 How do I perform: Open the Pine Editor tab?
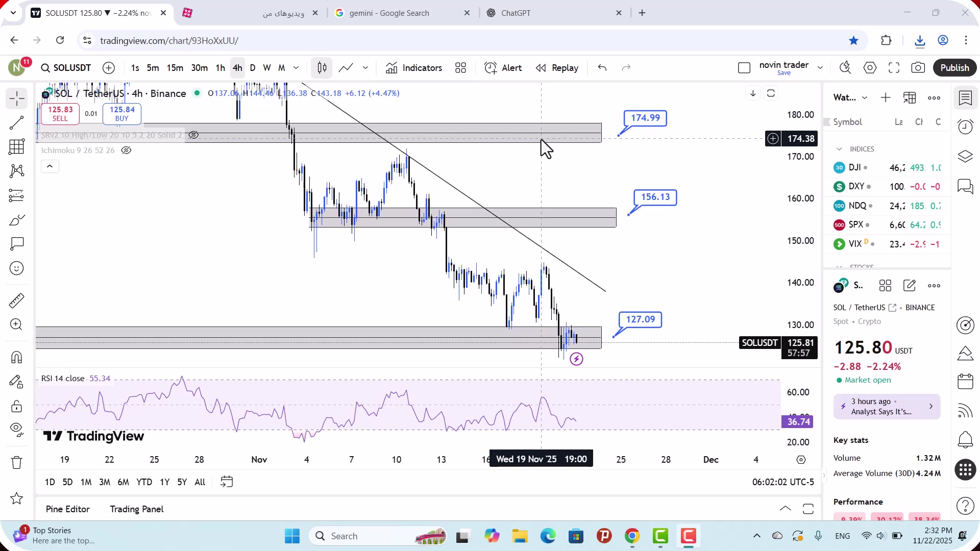[x=67, y=509]
